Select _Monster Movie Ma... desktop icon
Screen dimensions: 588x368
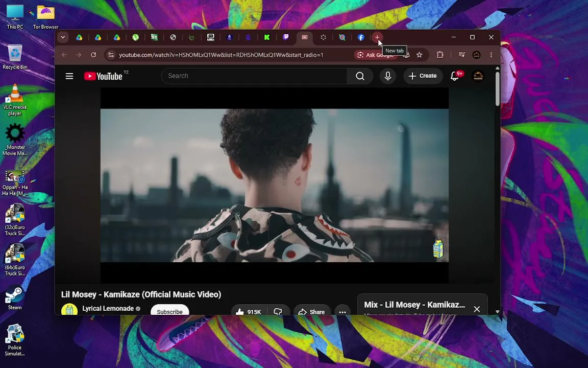[15, 140]
